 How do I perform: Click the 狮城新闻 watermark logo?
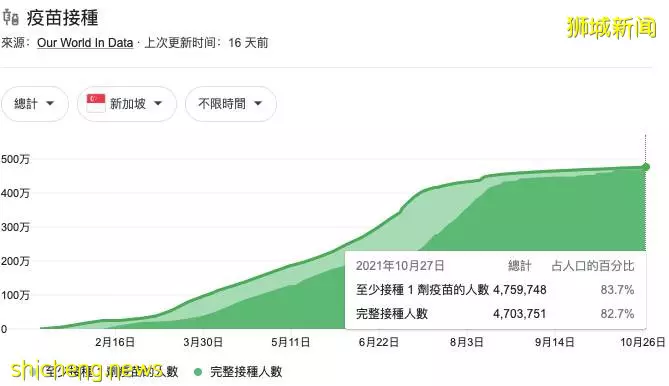(611, 27)
